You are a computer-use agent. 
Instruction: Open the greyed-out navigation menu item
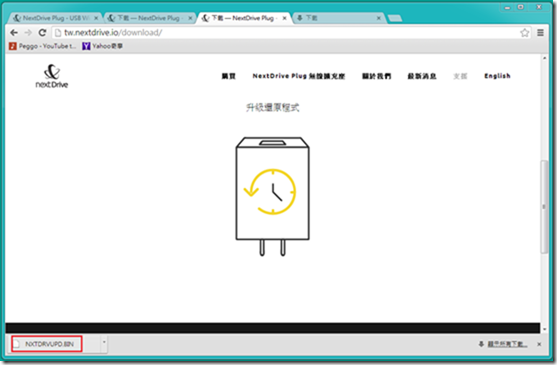tap(460, 76)
